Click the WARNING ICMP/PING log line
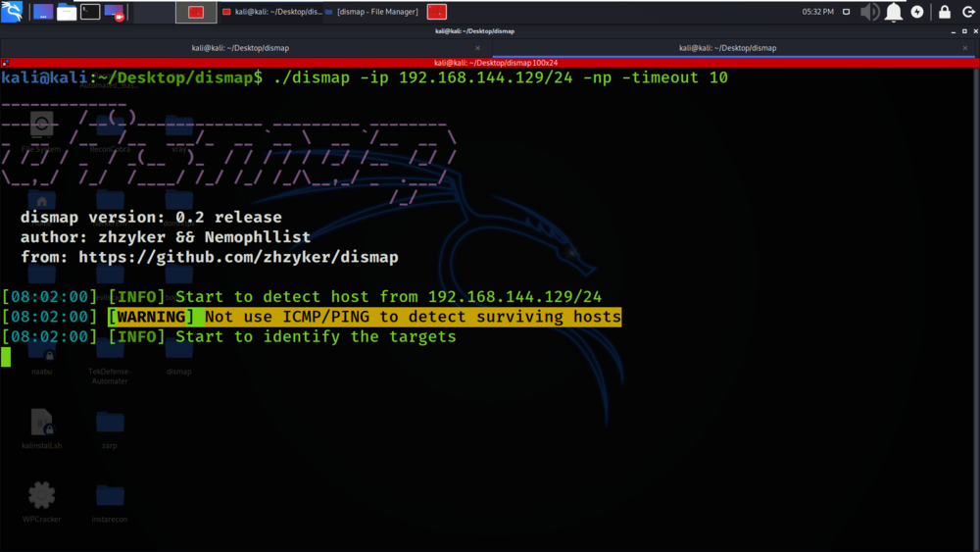The image size is (980, 552). [365, 317]
